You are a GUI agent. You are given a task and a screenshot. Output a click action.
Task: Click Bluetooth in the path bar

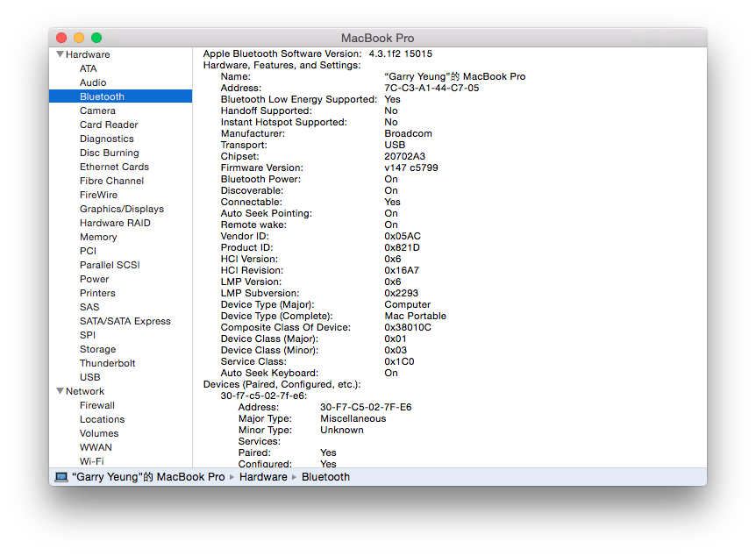point(325,477)
